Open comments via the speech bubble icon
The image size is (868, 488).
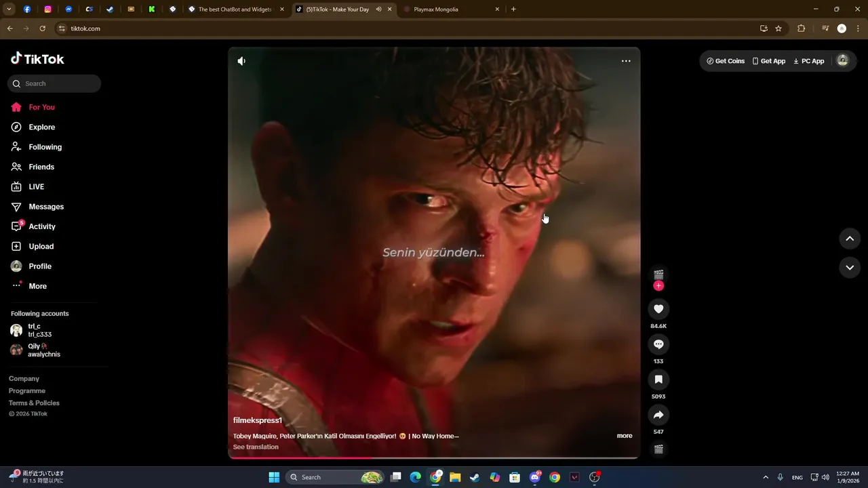pyautogui.click(x=658, y=344)
